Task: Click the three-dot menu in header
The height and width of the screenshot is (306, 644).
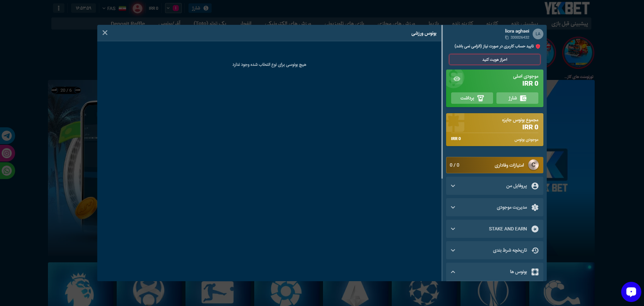Action: [x=59, y=8]
